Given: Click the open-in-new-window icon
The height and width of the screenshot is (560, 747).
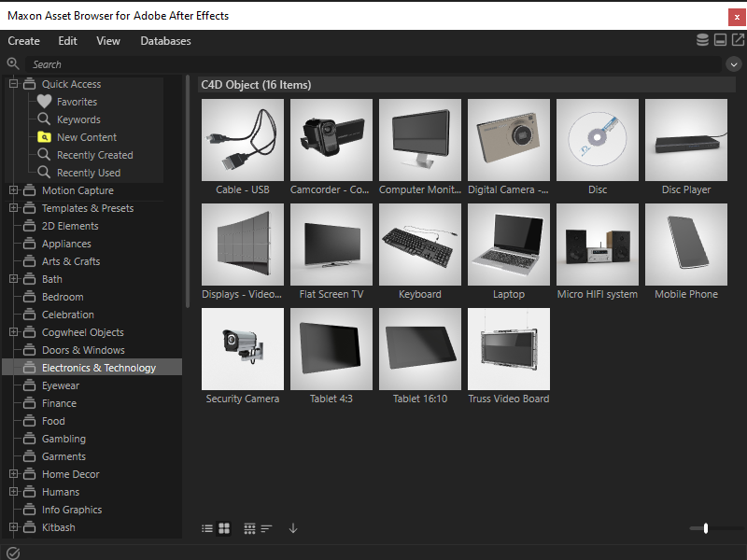Looking at the screenshot, I should [x=738, y=39].
